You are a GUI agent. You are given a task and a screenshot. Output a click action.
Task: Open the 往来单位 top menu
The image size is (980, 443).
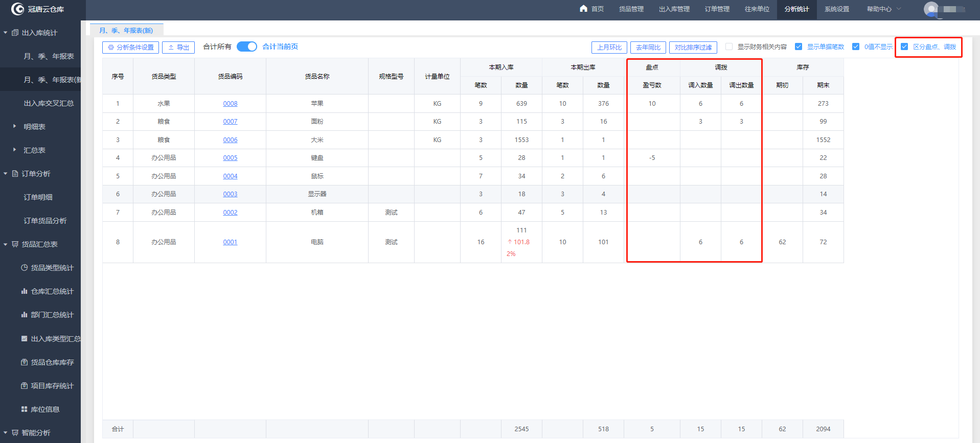[x=757, y=9]
